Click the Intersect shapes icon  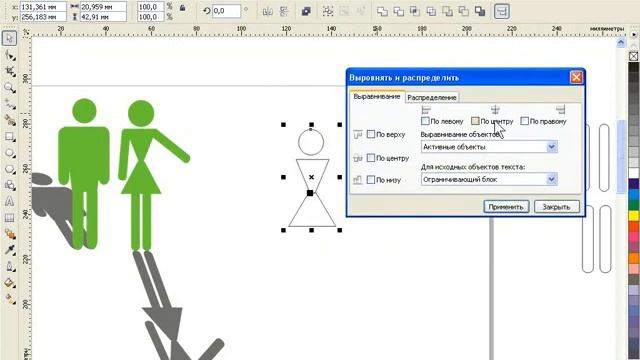415,11
